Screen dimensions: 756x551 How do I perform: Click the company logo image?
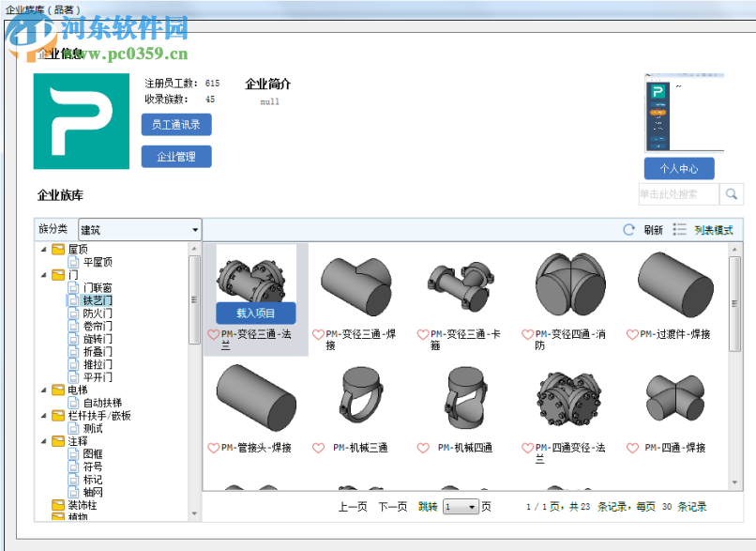[81, 120]
